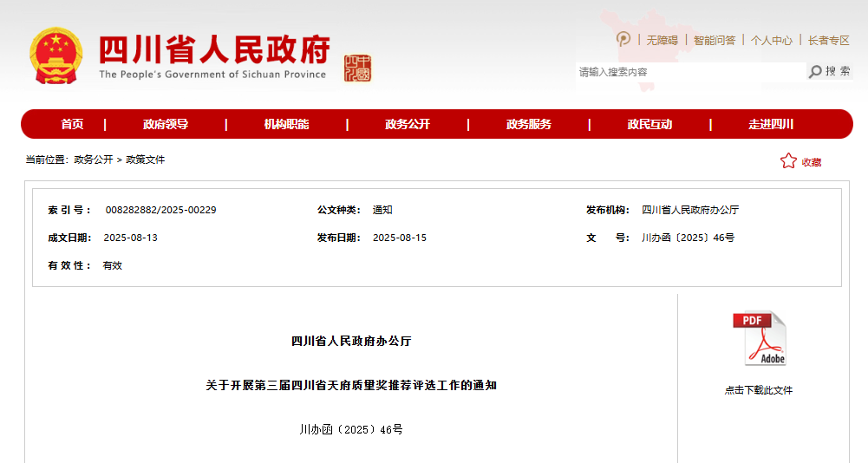Open the Adobe PDF file icon

(x=759, y=338)
